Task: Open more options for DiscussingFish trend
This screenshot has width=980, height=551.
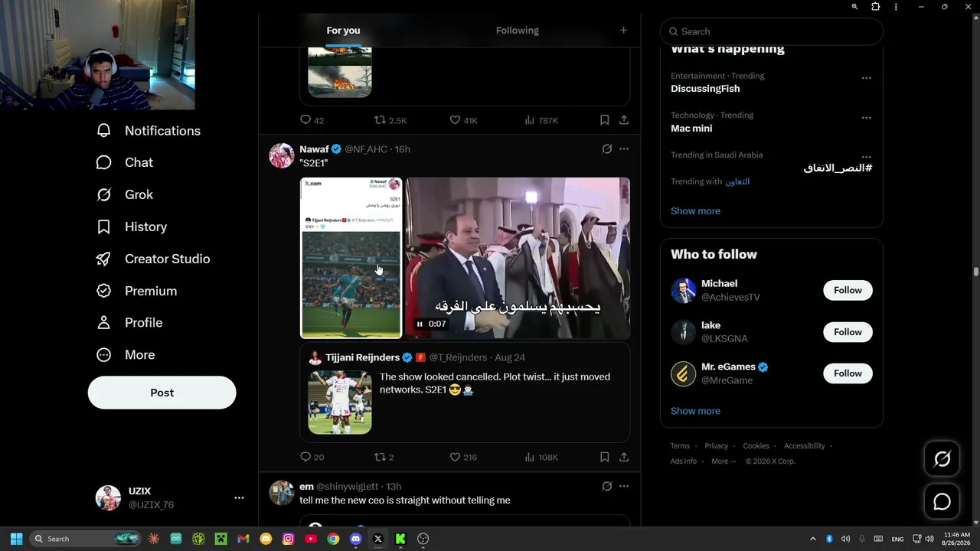Action: pyautogui.click(x=867, y=78)
